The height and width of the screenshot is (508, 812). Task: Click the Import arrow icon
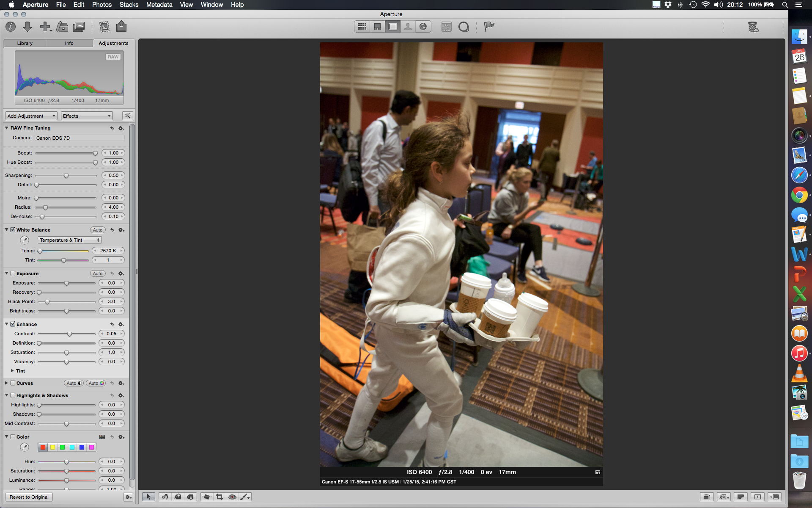click(27, 27)
